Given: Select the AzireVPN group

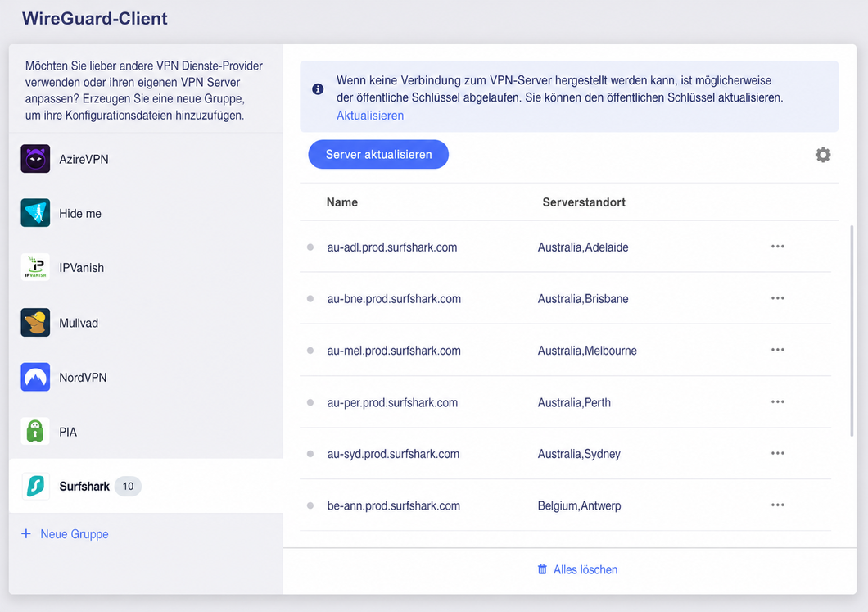Looking at the screenshot, I should pyautogui.click(x=146, y=159).
